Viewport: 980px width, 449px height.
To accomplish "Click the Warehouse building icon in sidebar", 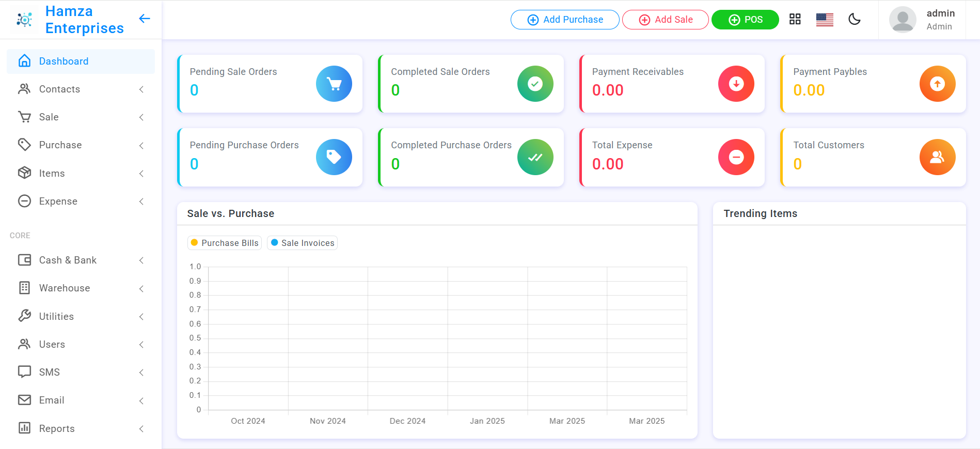I will click(24, 288).
